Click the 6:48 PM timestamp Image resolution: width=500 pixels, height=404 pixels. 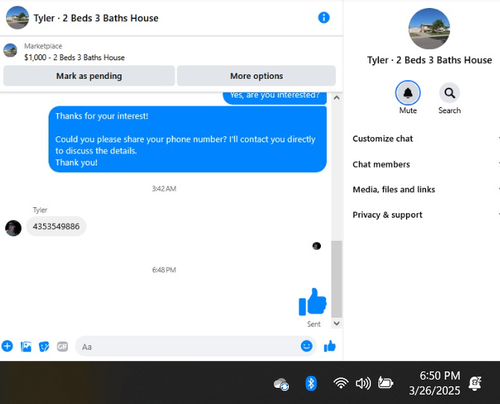(x=164, y=270)
